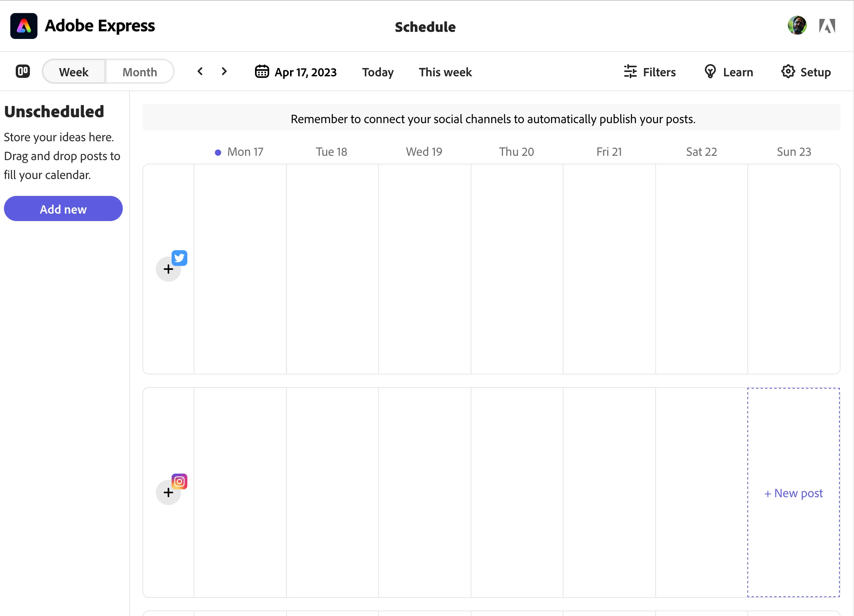Click the Adobe Express logo icon
The height and width of the screenshot is (616, 854).
24,26
